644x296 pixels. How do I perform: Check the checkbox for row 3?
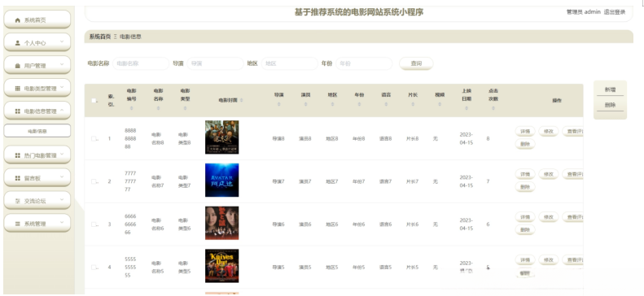(x=94, y=224)
